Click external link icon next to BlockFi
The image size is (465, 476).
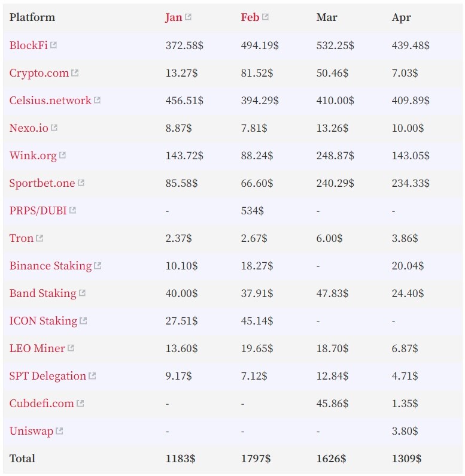click(53, 45)
